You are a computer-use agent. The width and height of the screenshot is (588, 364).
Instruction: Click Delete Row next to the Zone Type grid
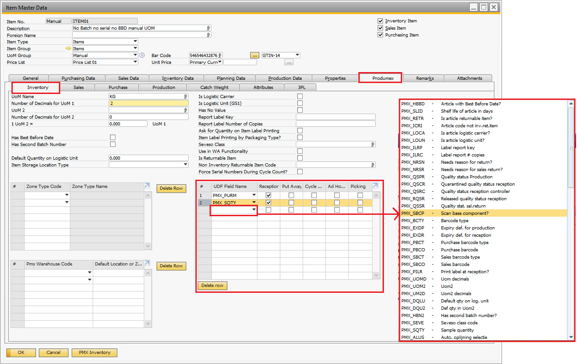[x=171, y=188]
